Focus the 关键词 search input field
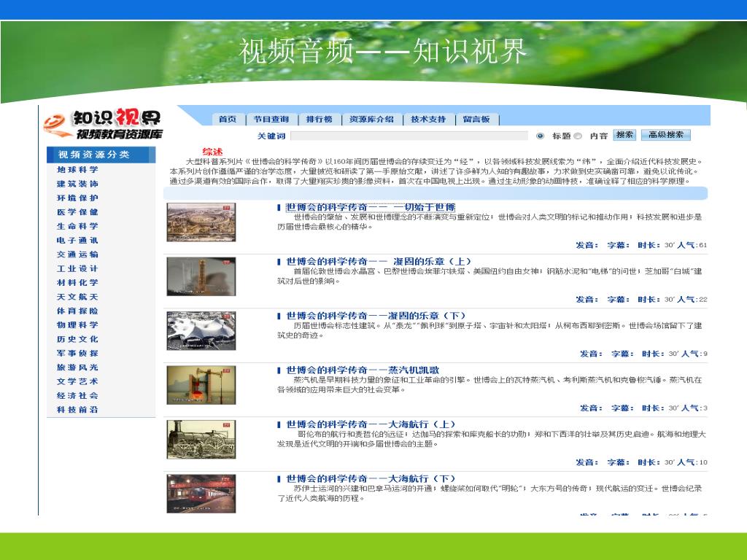 pos(409,136)
